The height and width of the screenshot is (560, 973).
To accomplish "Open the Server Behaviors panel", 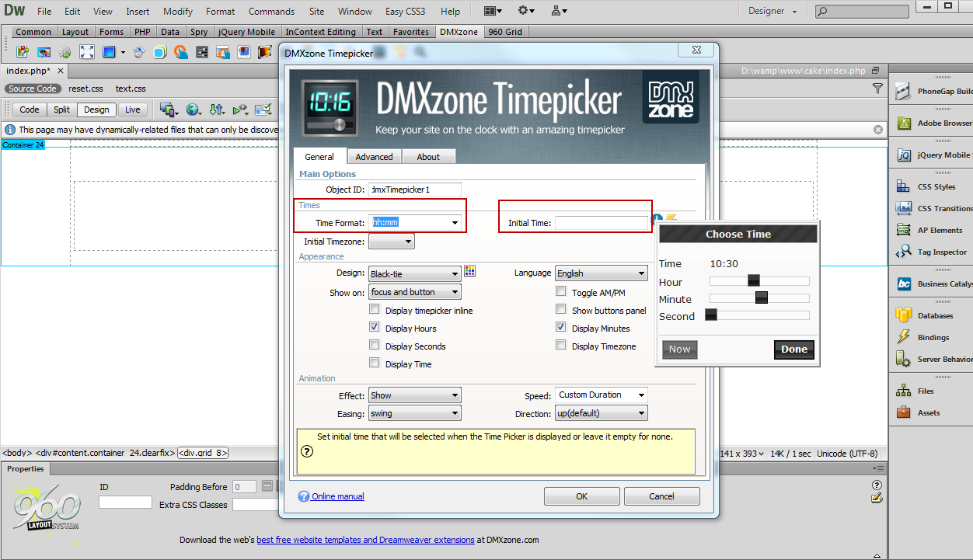I will pos(934,359).
